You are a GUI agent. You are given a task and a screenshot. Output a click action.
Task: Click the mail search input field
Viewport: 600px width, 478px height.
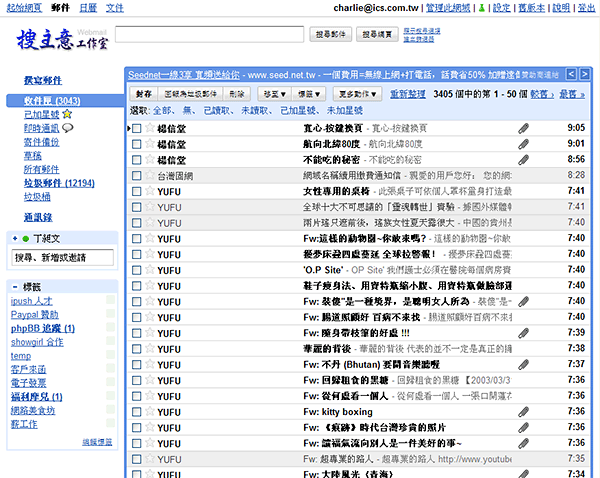[x=209, y=34]
